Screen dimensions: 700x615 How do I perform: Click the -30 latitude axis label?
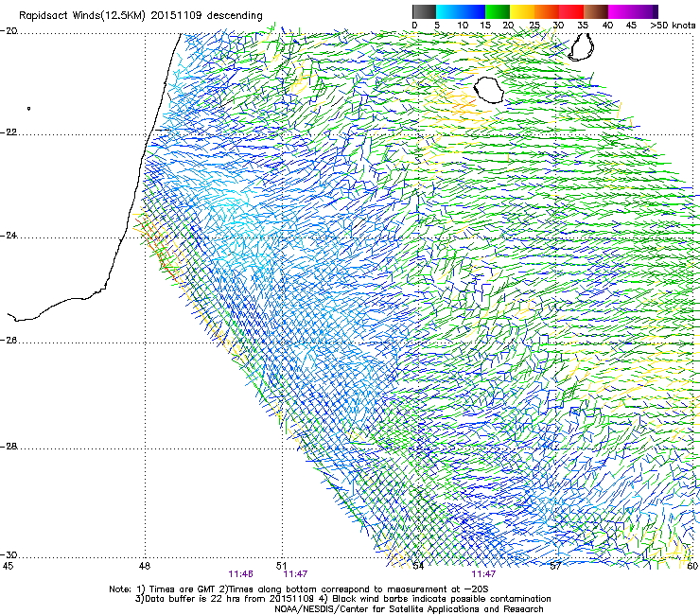9,554
